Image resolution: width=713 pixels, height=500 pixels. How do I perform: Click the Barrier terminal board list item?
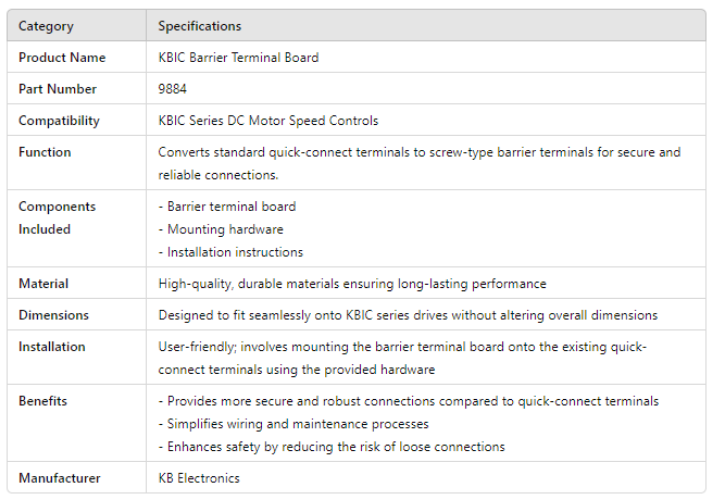pyautogui.click(x=227, y=207)
